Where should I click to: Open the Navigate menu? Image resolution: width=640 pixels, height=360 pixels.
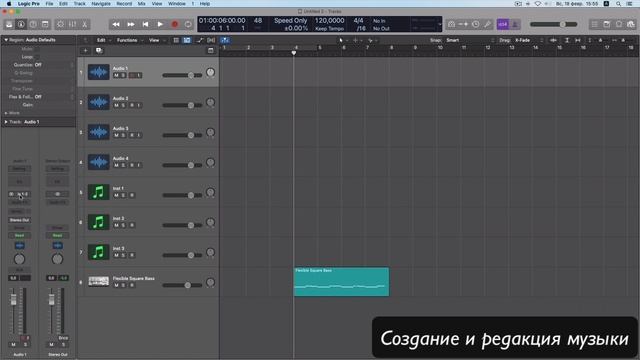coord(101,4)
